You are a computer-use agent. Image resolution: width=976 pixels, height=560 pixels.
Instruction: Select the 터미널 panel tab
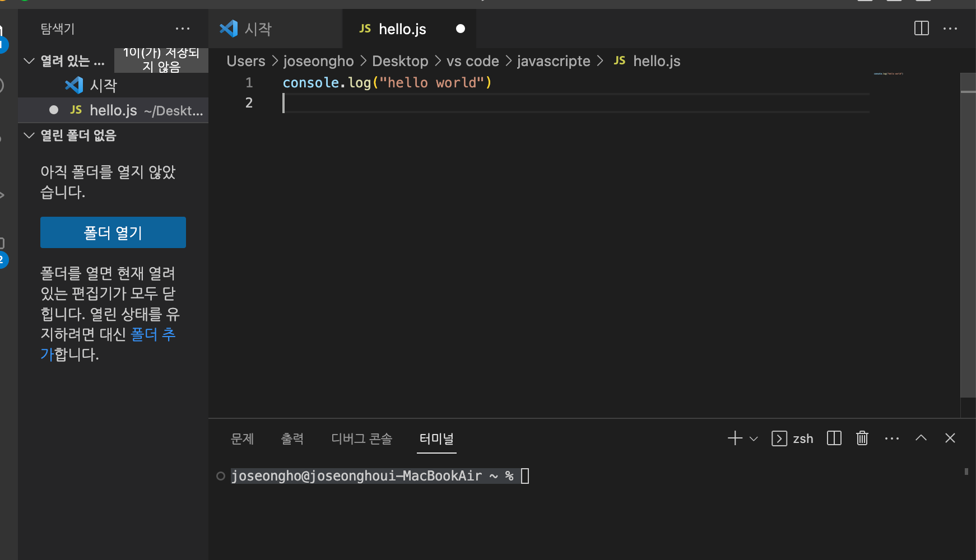(x=437, y=438)
